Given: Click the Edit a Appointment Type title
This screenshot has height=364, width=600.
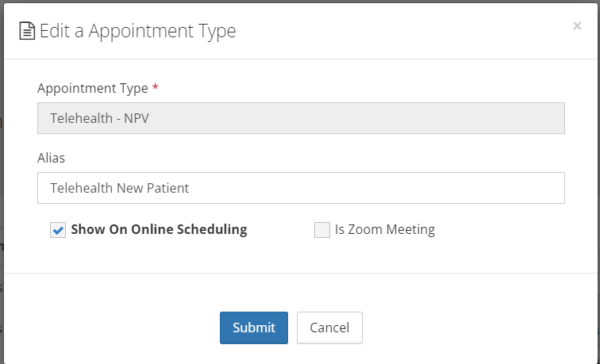Looking at the screenshot, I should (138, 31).
